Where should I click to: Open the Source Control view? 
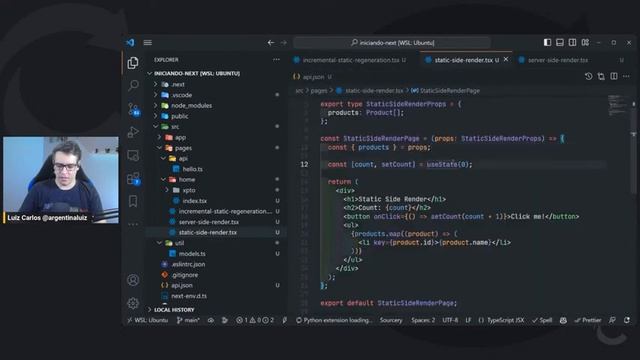click(x=133, y=109)
